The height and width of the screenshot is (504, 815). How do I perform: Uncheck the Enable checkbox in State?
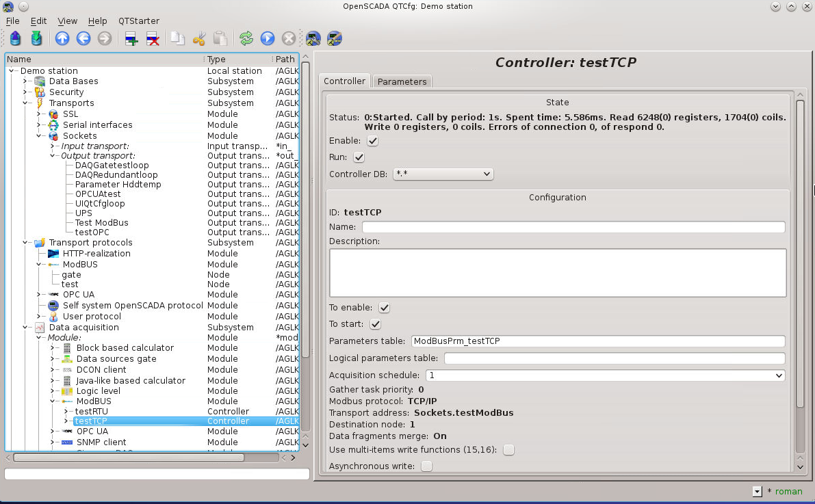coord(373,141)
